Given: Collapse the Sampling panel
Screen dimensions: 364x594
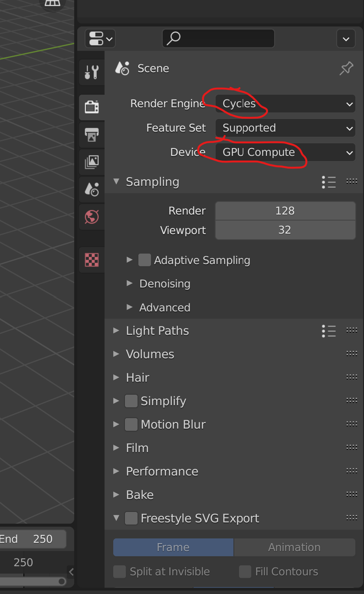Looking at the screenshot, I should coord(116,181).
